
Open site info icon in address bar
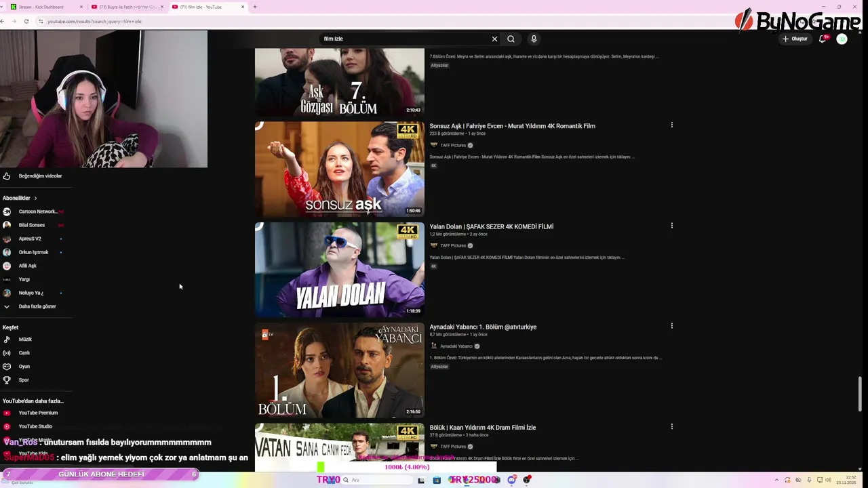click(x=41, y=21)
